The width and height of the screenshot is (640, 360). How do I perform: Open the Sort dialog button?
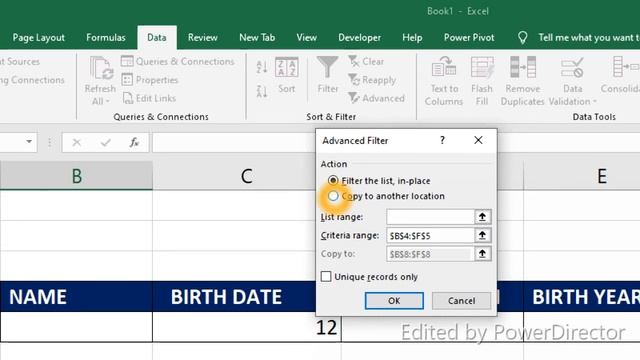(x=287, y=76)
